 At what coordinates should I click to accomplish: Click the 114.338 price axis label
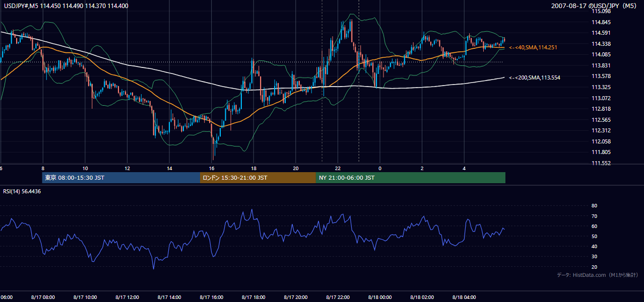pos(600,44)
